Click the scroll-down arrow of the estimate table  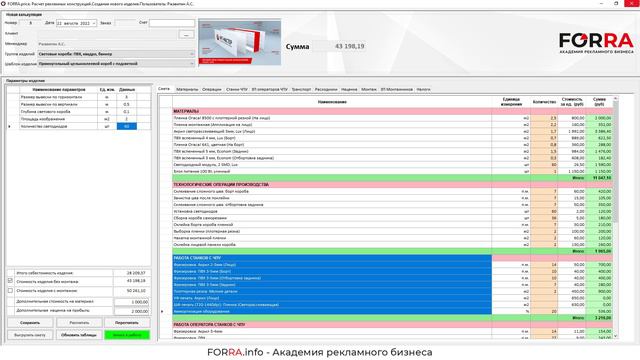pos(616,336)
